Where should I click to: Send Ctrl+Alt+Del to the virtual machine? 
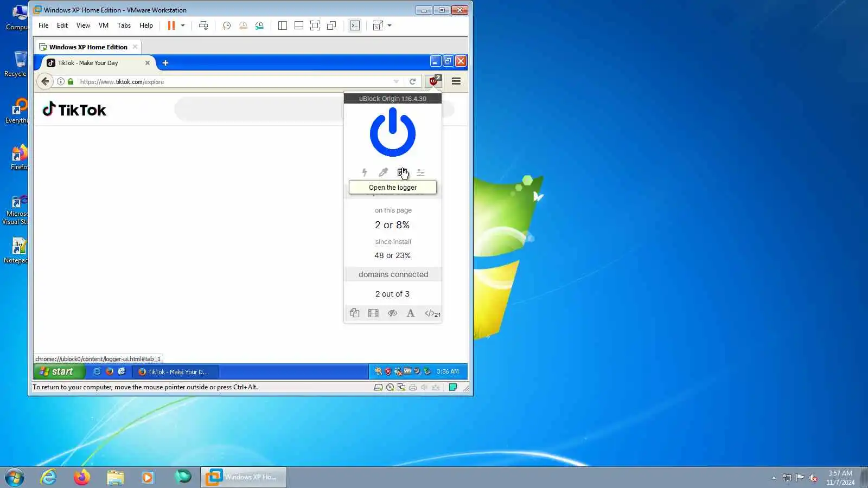203,25
